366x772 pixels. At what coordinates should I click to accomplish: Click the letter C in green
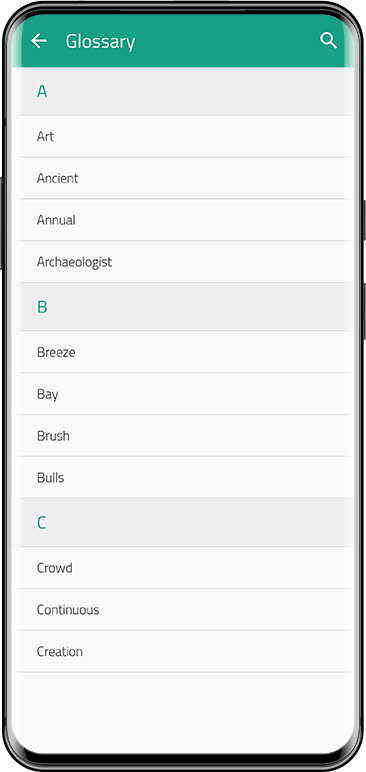(x=41, y=522)
